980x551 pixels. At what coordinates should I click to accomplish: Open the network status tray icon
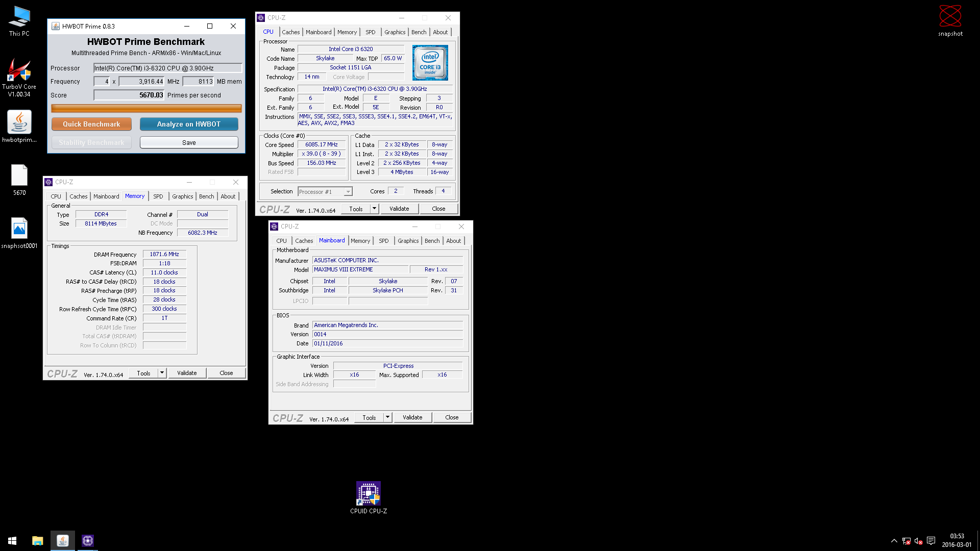point(906,541)
